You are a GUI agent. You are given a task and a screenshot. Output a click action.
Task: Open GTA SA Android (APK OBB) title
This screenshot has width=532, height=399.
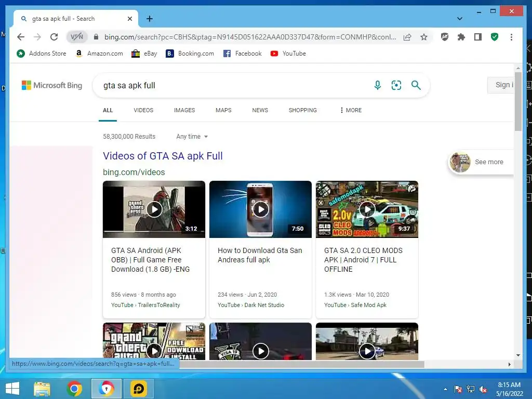(x=150, y=260)
